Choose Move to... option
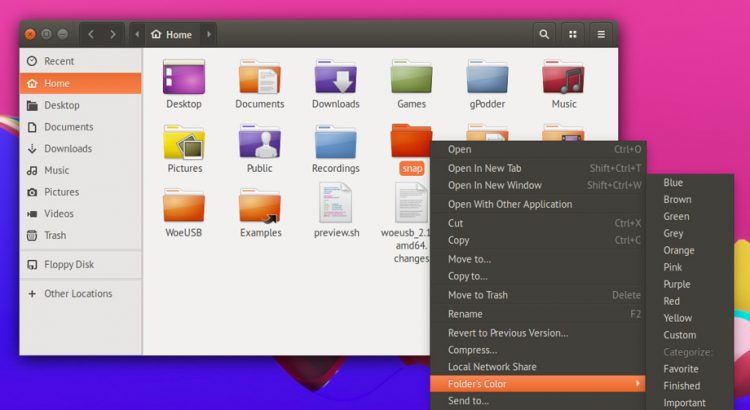Viewport: 750px width, 410px height. [538, 259]
